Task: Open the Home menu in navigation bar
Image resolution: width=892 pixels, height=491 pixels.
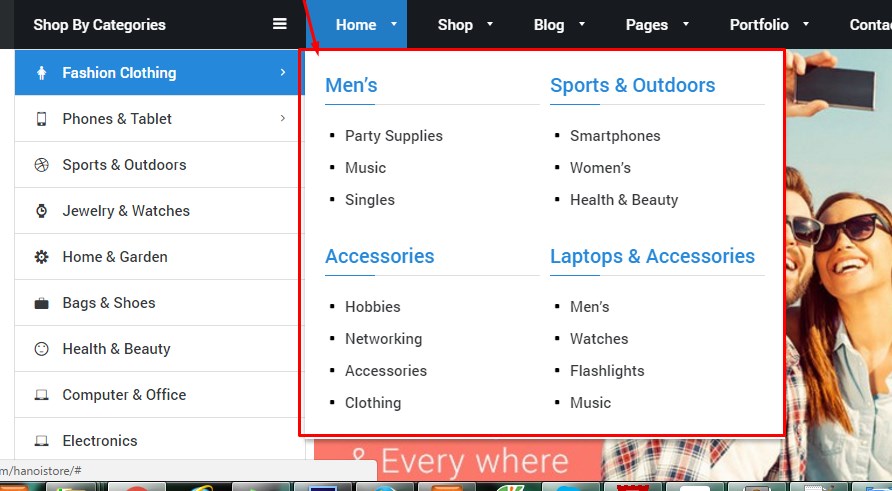Action: coord(356,25)
